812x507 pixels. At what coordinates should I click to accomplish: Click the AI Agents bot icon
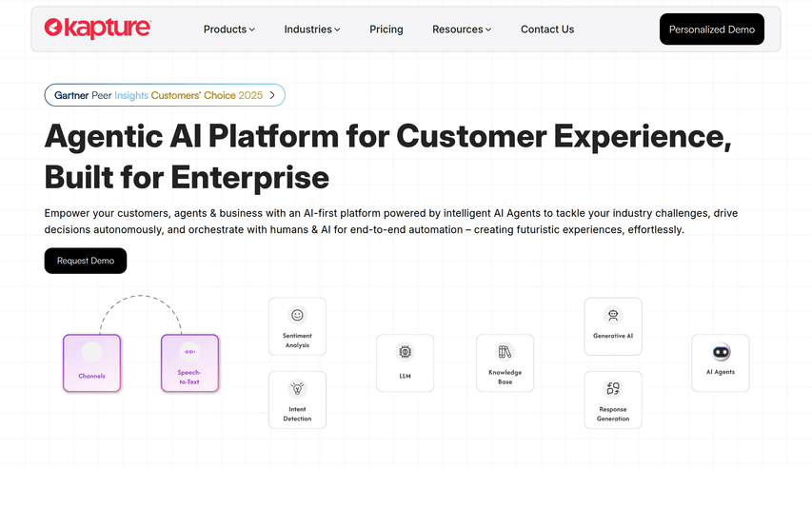pos(721,352)
